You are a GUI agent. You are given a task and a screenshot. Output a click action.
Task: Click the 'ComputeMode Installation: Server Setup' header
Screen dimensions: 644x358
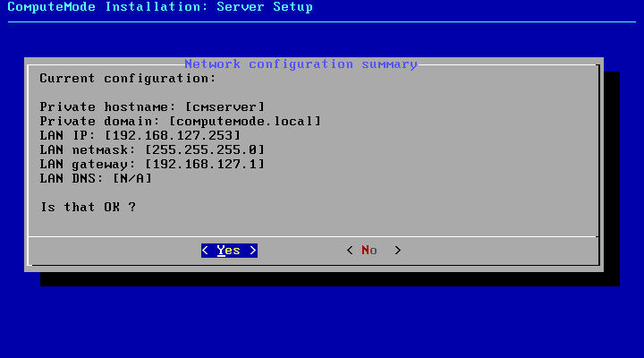tap(160, 7)
